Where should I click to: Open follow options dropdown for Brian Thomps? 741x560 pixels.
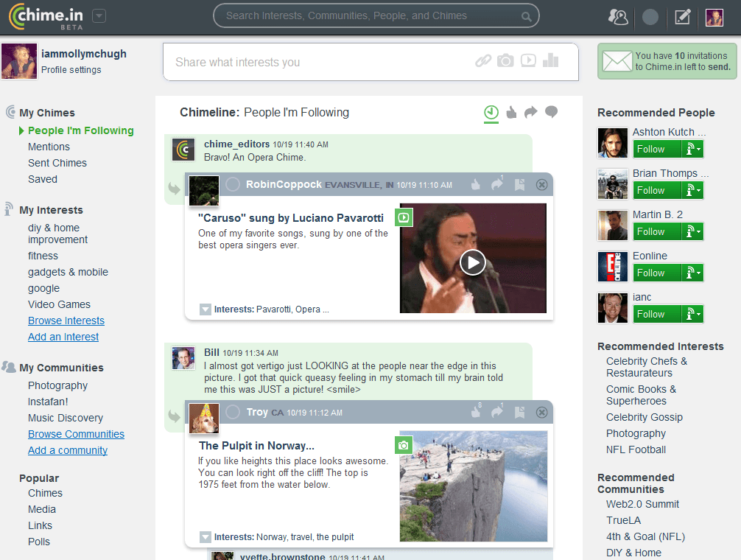pyautogui.click(x=693, y=190)
